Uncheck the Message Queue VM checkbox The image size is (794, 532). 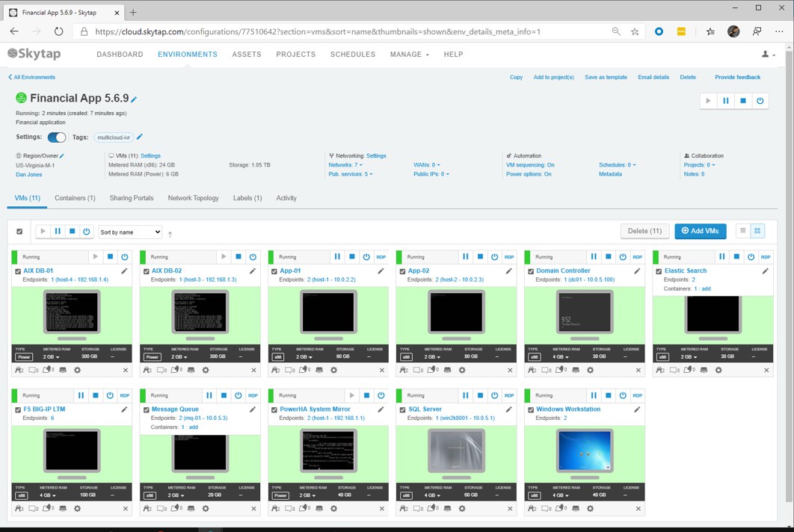click(147, 409)
